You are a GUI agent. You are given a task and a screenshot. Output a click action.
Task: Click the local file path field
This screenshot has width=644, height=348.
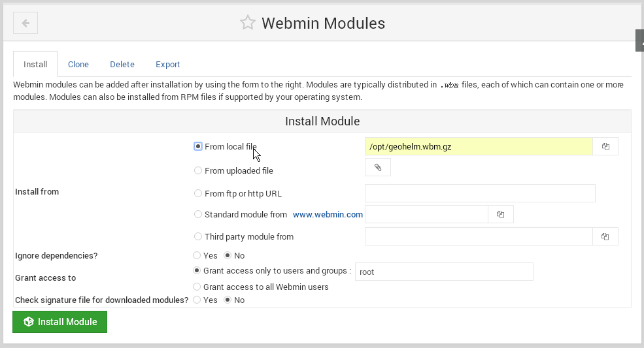point(479,146)
